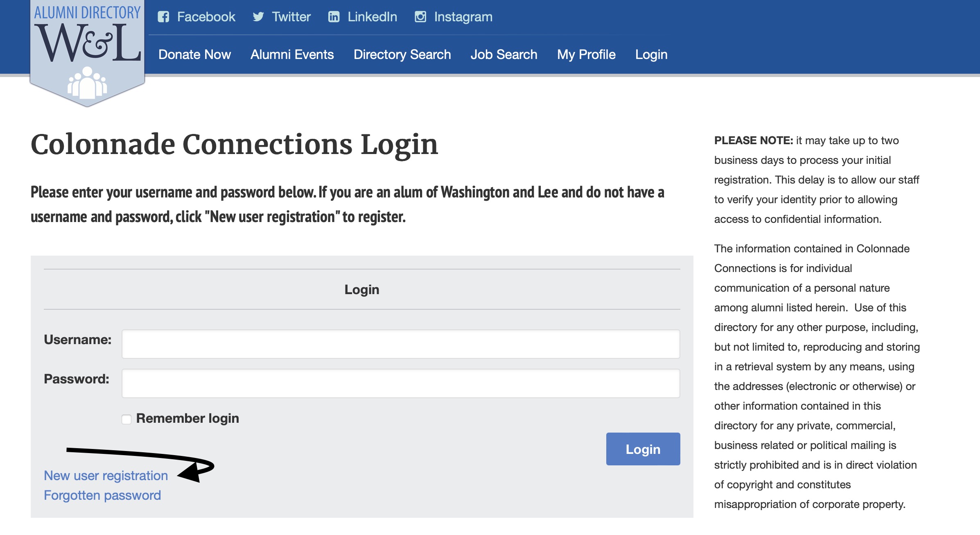Viewport: 980px width, 535px height.
Task: Open the Alumni Events menu item
Action: click(292, 54)
